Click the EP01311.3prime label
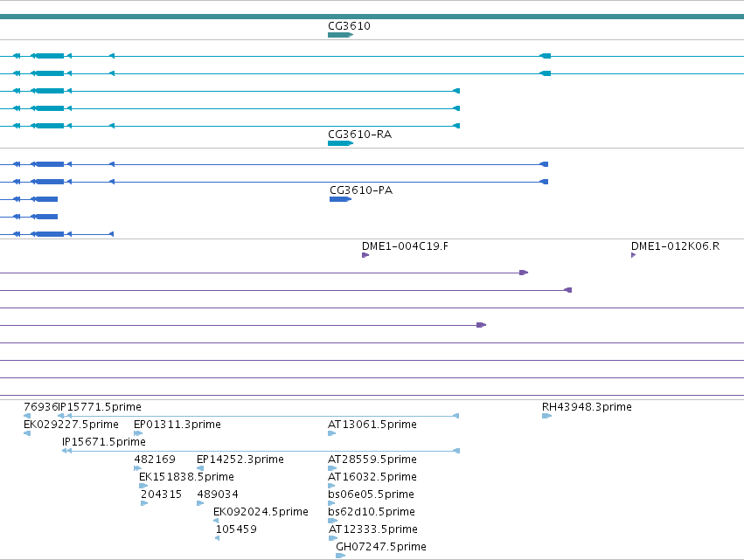 tap(177, 425)
